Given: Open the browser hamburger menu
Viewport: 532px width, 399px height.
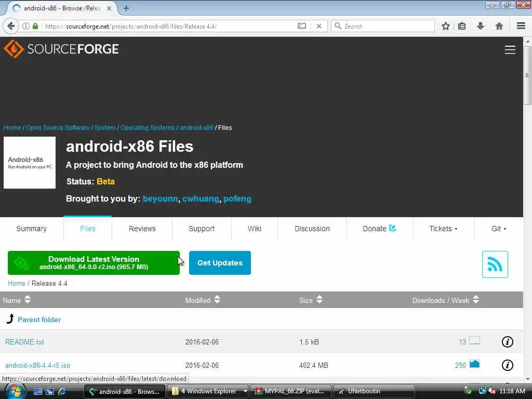Looking at the screenshot, I should point(521,26).
